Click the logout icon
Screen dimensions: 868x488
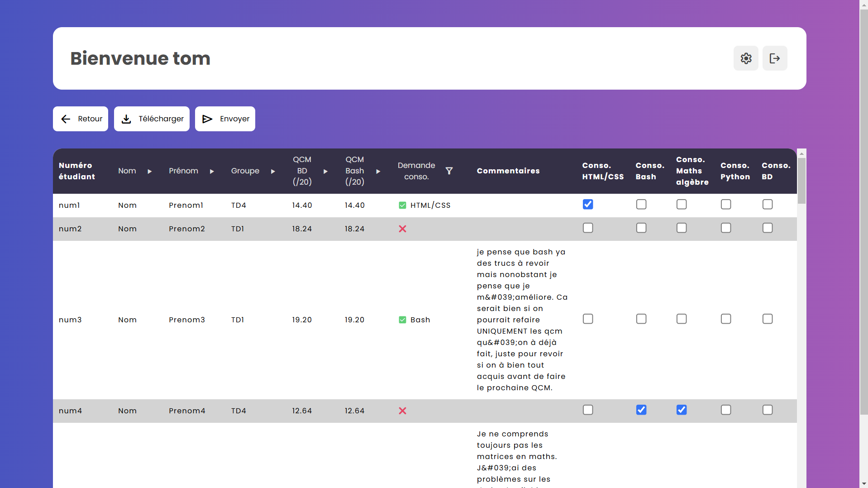774,58
